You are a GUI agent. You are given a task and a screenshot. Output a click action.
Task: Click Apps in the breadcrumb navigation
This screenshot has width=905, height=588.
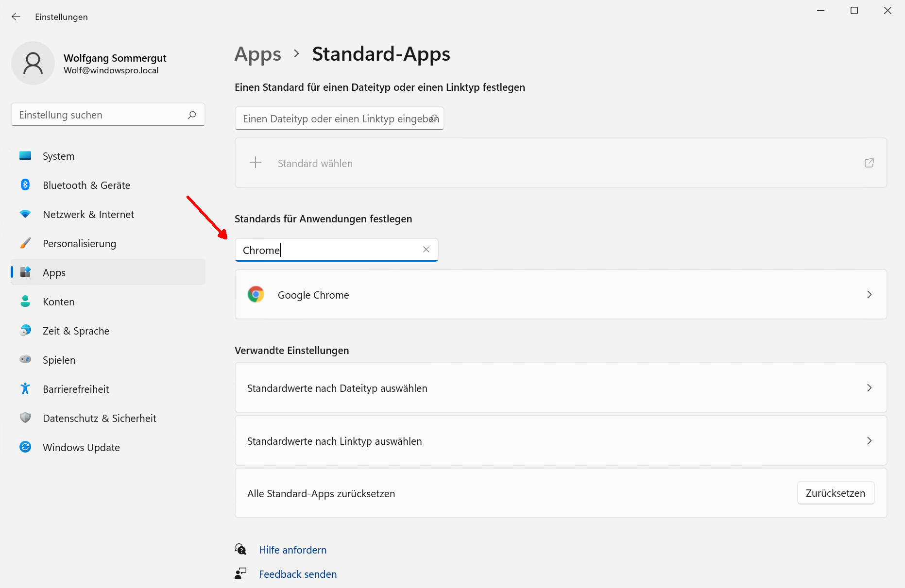coord(257,54)
